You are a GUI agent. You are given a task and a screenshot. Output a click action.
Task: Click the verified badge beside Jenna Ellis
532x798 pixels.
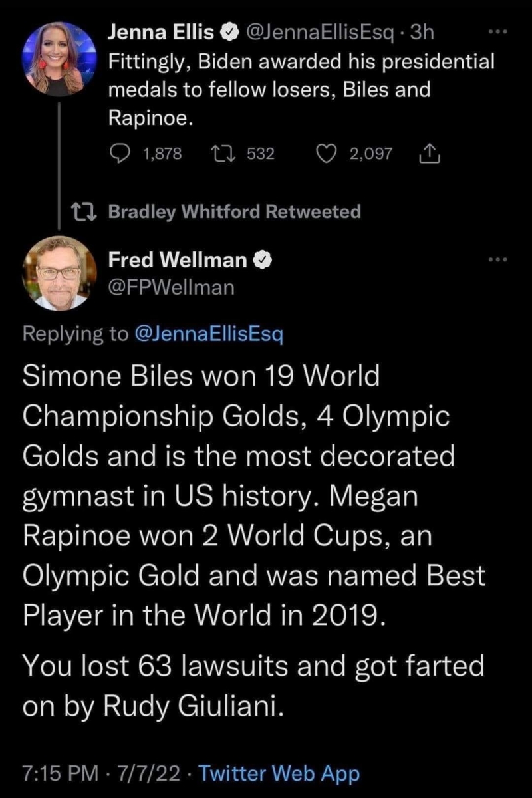coord(228,31)
